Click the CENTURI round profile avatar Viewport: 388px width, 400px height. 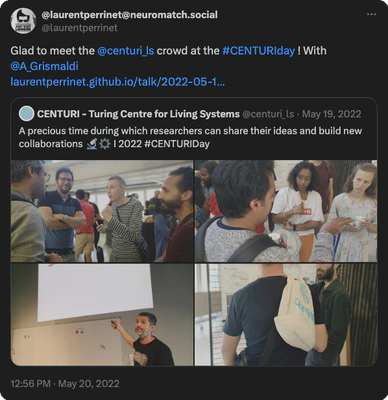26,114
